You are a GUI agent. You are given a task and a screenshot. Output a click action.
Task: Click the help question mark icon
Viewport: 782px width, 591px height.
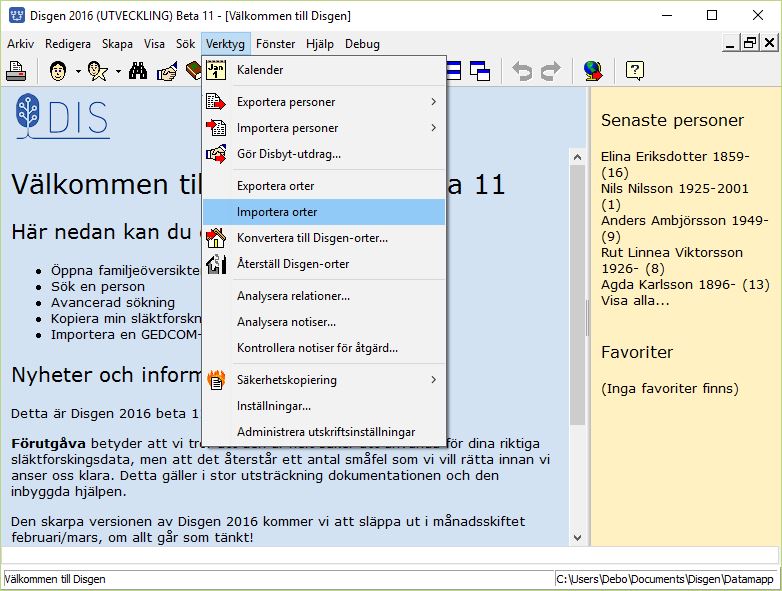pyautogui.click(x=635, y=71)
